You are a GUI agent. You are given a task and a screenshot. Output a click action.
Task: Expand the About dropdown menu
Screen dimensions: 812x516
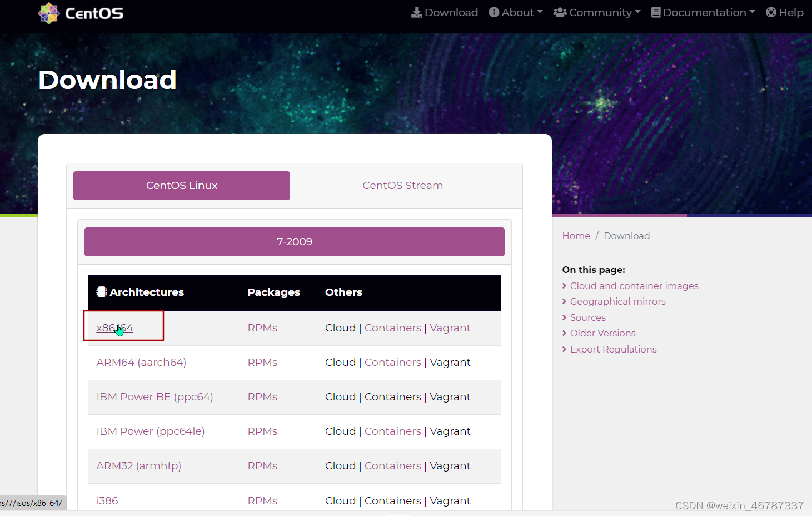[516, 12]
